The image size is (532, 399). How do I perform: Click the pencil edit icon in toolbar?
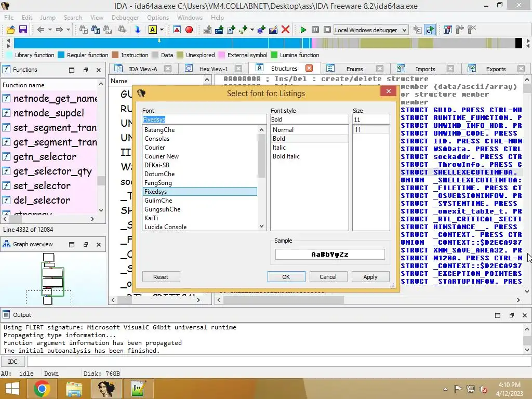click(x=273, y=30)
